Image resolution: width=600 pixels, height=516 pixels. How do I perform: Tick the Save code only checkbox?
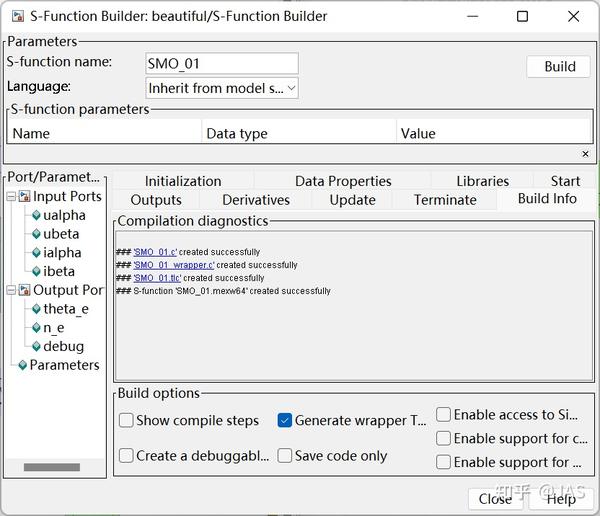(285, 456)
